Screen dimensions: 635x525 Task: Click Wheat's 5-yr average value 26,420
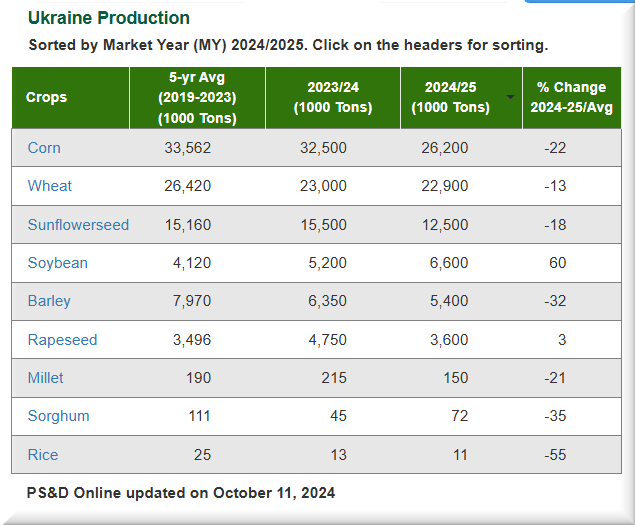(187, 186)
